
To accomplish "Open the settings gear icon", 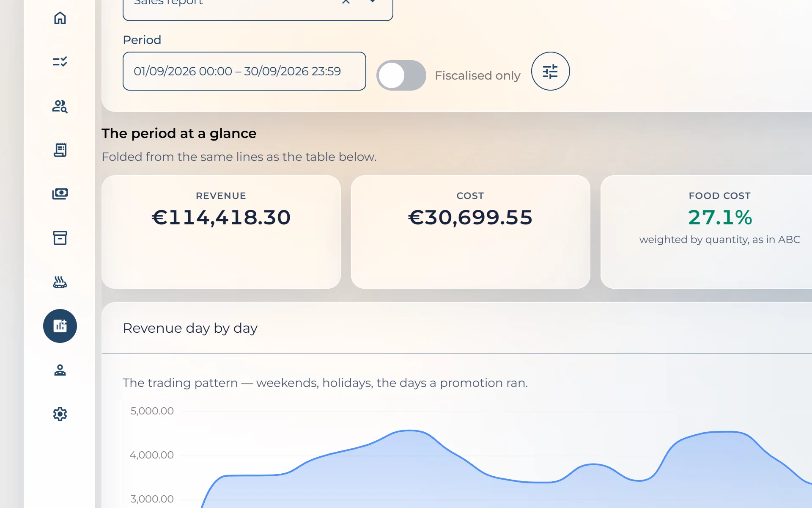I will pos(60,414).
